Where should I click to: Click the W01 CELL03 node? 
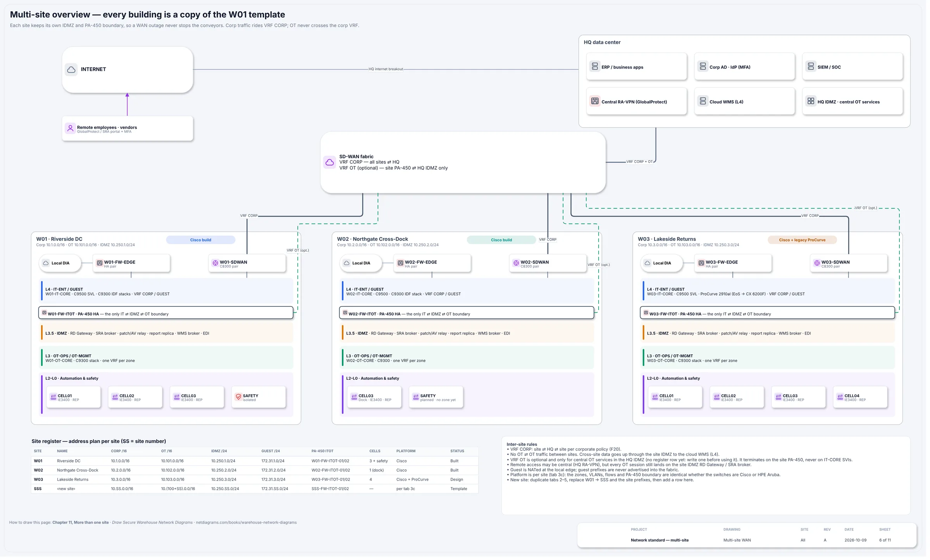(198, 399)
